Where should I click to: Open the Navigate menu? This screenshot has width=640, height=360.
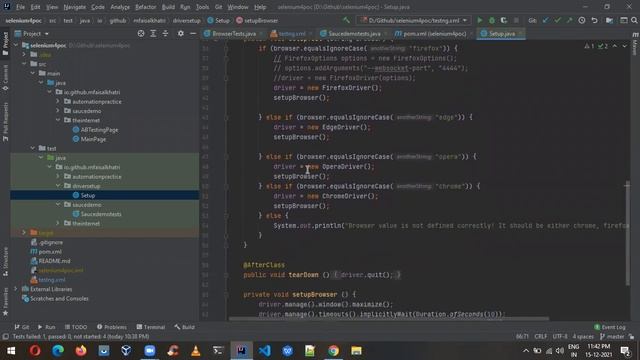pyautogui.click(x=75, y=7)
